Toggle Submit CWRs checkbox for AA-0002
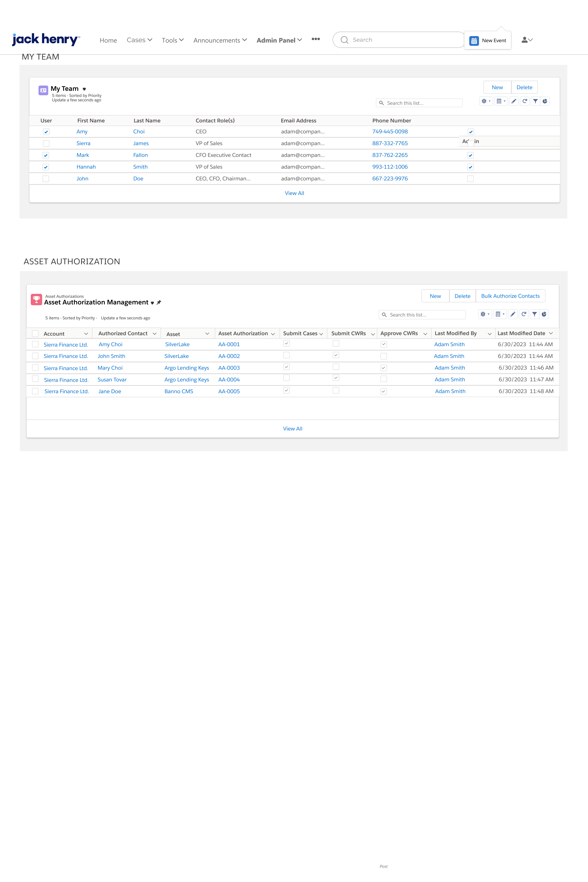Image resolution: width=588 pixels, height=882 pixels. click(x=336, y=355)
